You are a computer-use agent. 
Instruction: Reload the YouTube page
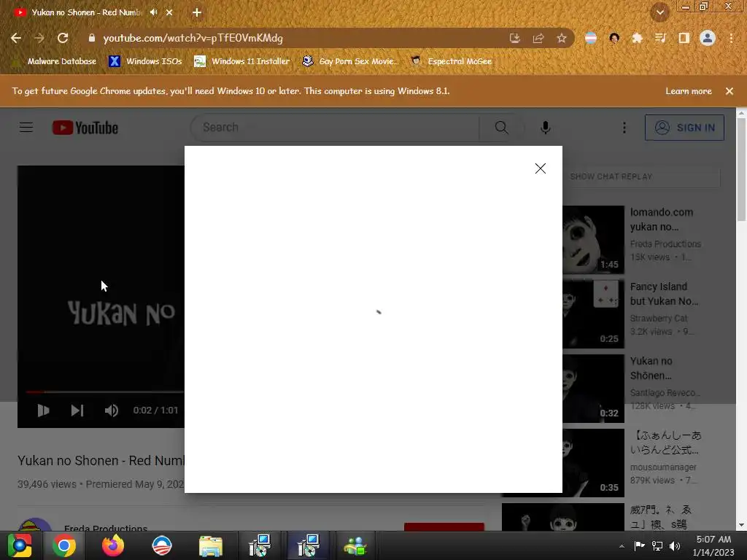click(63, 38)
